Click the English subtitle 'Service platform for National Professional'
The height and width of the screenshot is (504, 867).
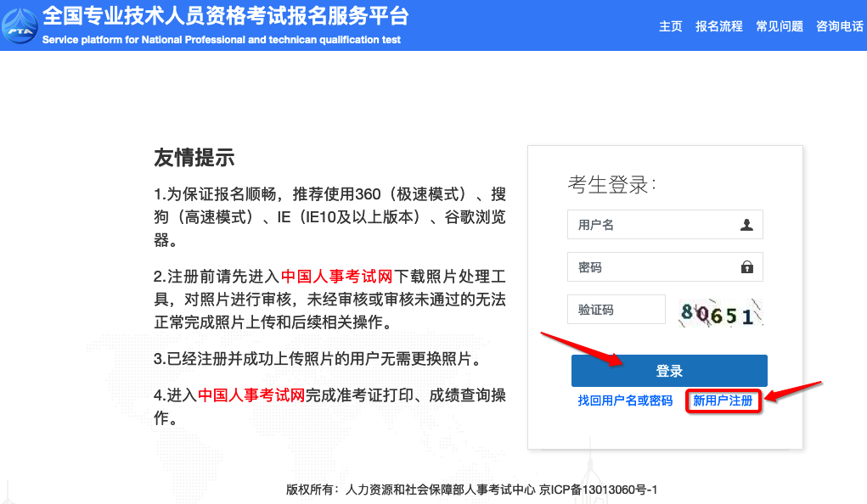144,40
